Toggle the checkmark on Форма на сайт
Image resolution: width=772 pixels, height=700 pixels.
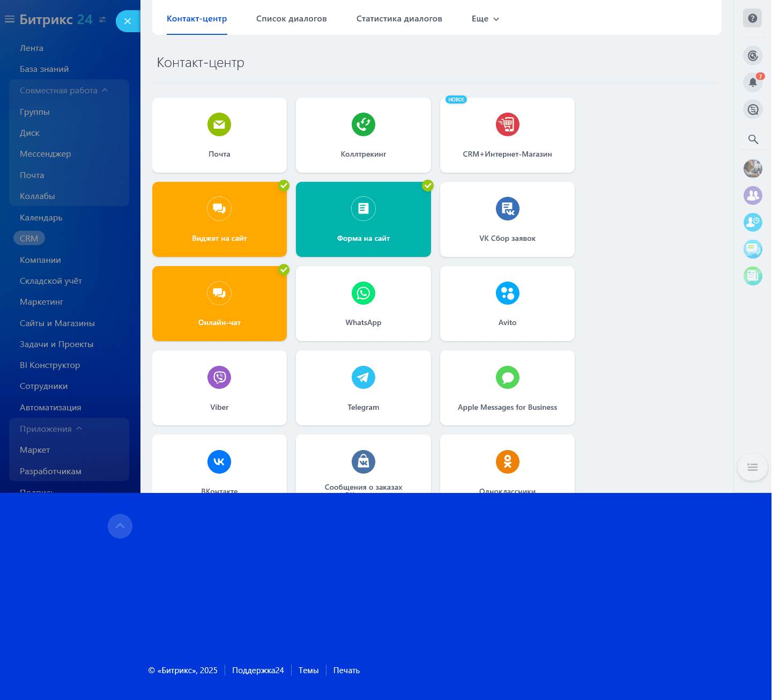(x=428, y=186)
